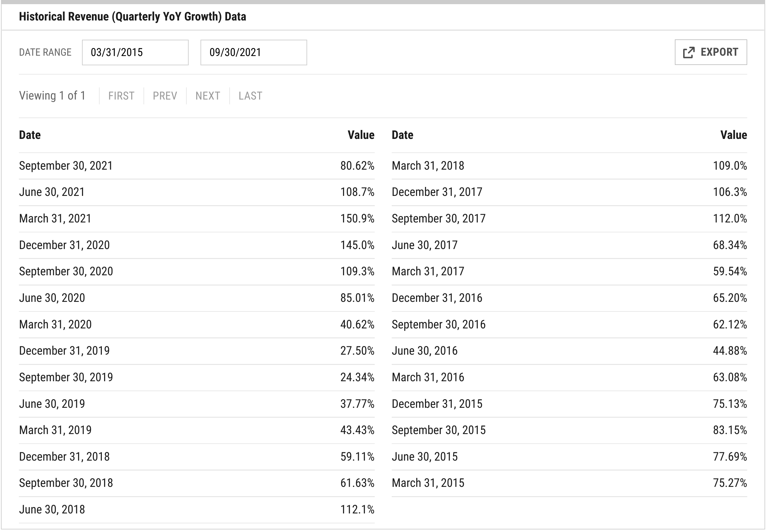This screenshot has width=769, height=532.
Task: Jump to the LAST page
Action: tap(250, 96)
